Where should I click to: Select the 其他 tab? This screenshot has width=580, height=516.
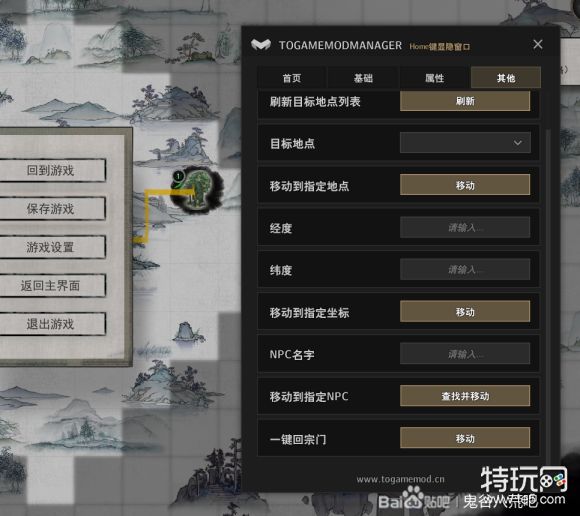pyautogui.click(x=506, y=78)
